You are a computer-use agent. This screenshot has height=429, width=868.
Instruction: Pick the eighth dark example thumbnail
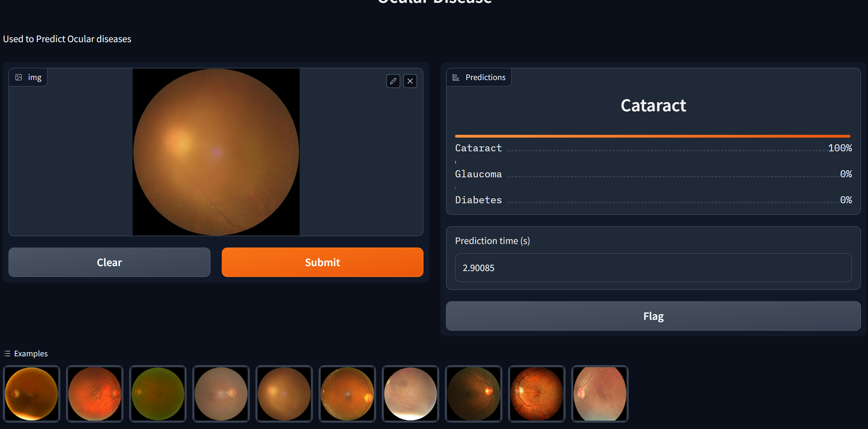[x=474, y=394]
